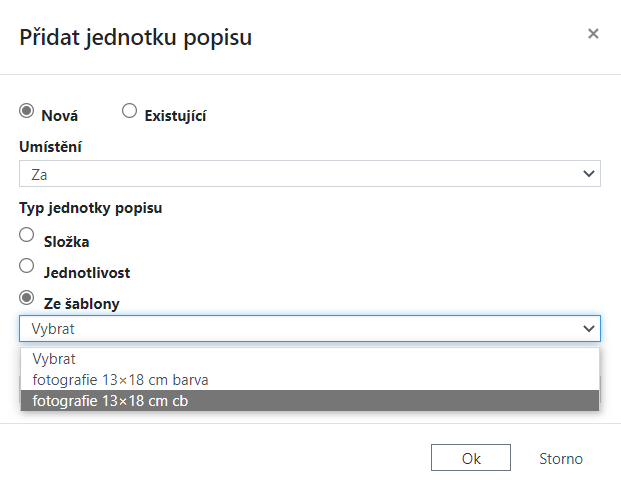This screenshot has height=491, width=621.
Task: Open the Umístění dropdown showing Za
Action: [300, 174]
